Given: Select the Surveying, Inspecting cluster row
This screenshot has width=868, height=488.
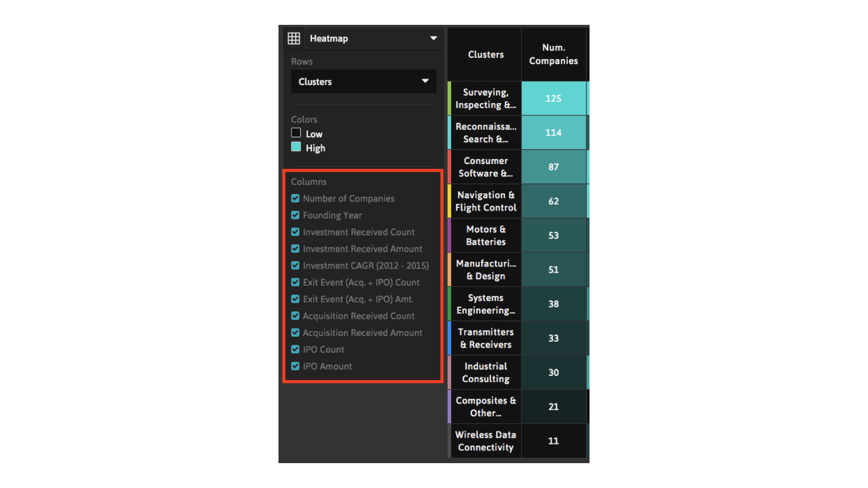Looking at the screenshot, I should (x=486, y=99).
